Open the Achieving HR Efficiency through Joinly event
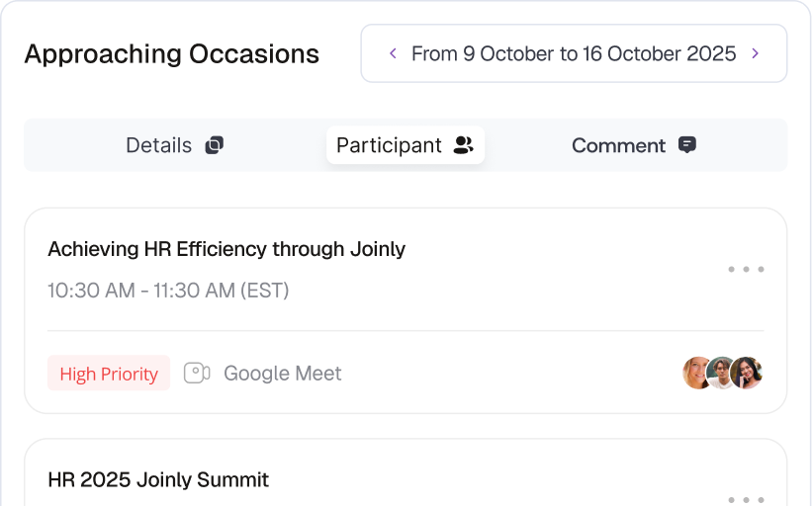This screenshot has width=812, height=506. [226, 249]
